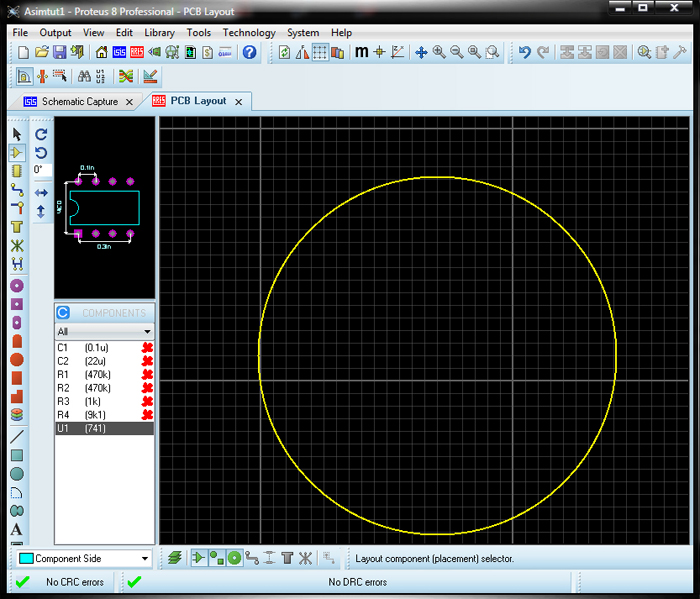This screenshot has height=599, width=700.
Task: Open the blue Help question mark icon
Action: [x=249, y=53]
